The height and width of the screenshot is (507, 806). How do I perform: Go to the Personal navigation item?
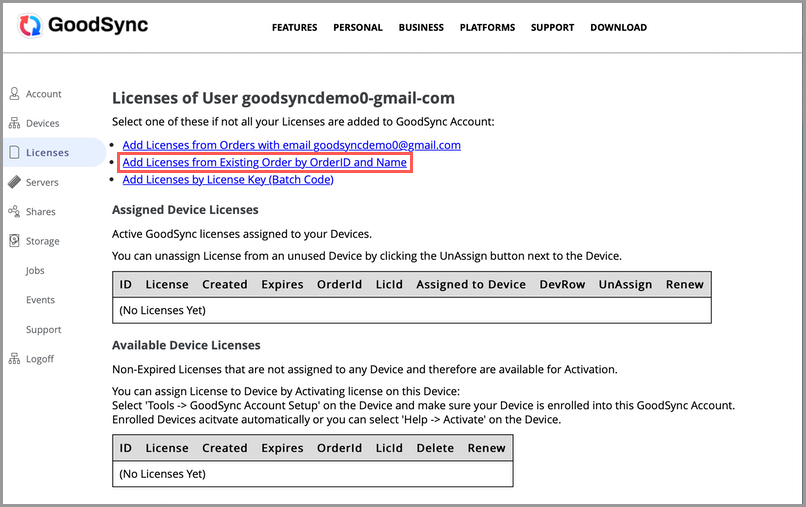point(358,28)
